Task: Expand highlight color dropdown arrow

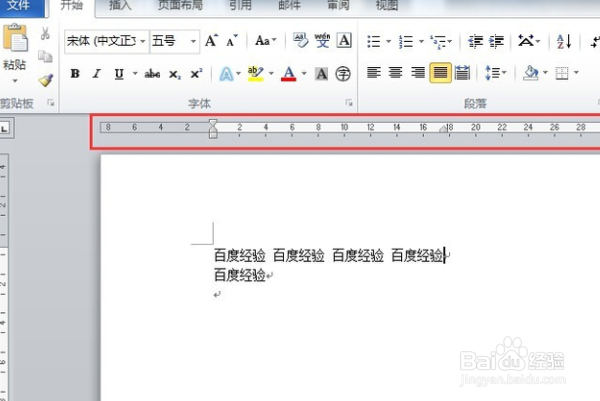Action: (271, 73)
